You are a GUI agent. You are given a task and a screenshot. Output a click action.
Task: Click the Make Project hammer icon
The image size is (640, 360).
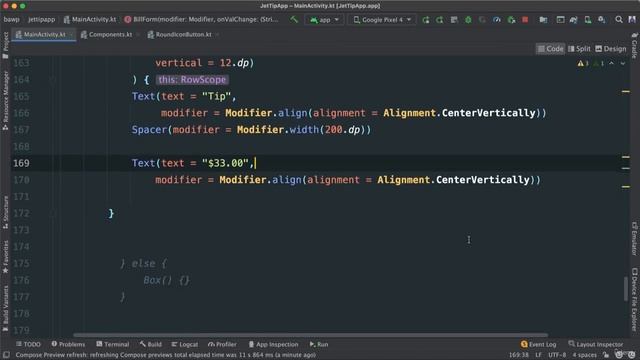pos(294,19)
